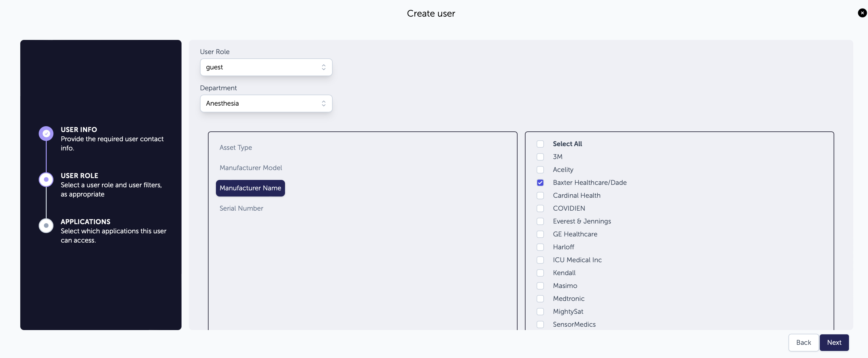Click the Applications step indicator circle
The image size is (868, 358).
[x=46, y=226]
